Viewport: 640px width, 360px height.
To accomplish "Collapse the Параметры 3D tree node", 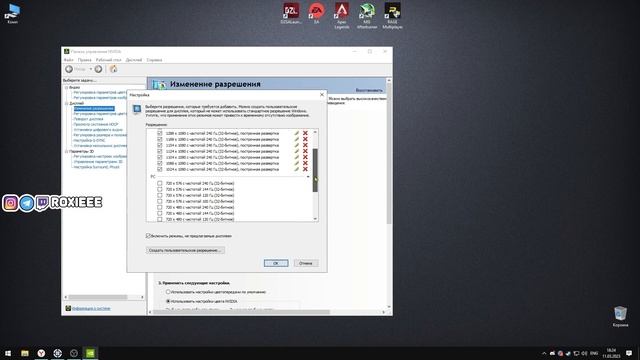I will [66, 151].
